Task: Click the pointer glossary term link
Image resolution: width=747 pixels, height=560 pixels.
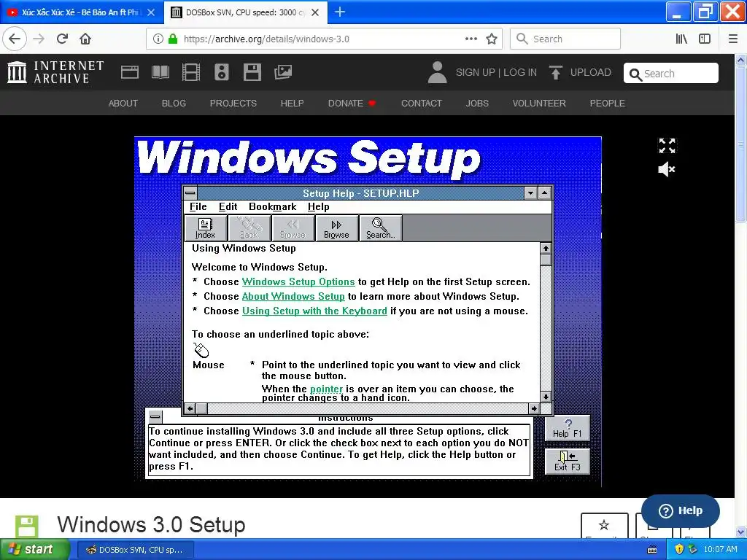Action: (326, 389)
